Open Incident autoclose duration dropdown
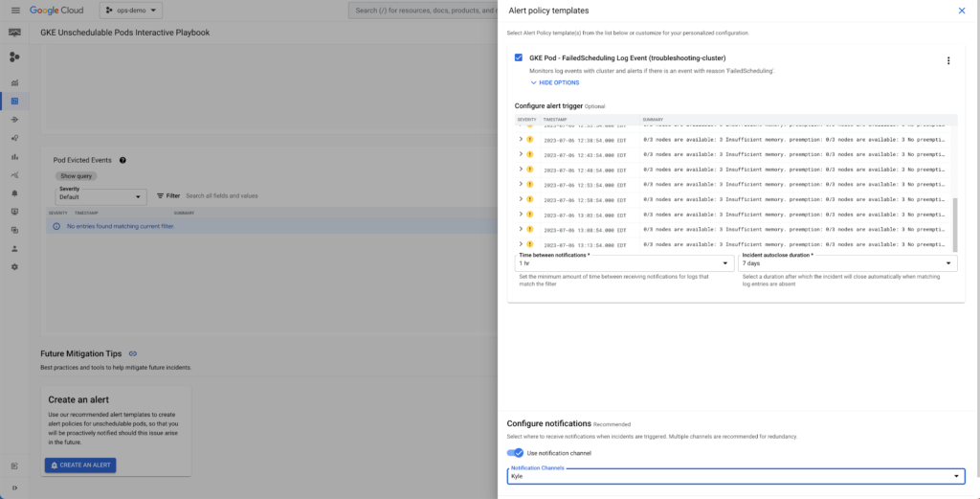This screenshot has height=499, width=980. coord(848,263)
